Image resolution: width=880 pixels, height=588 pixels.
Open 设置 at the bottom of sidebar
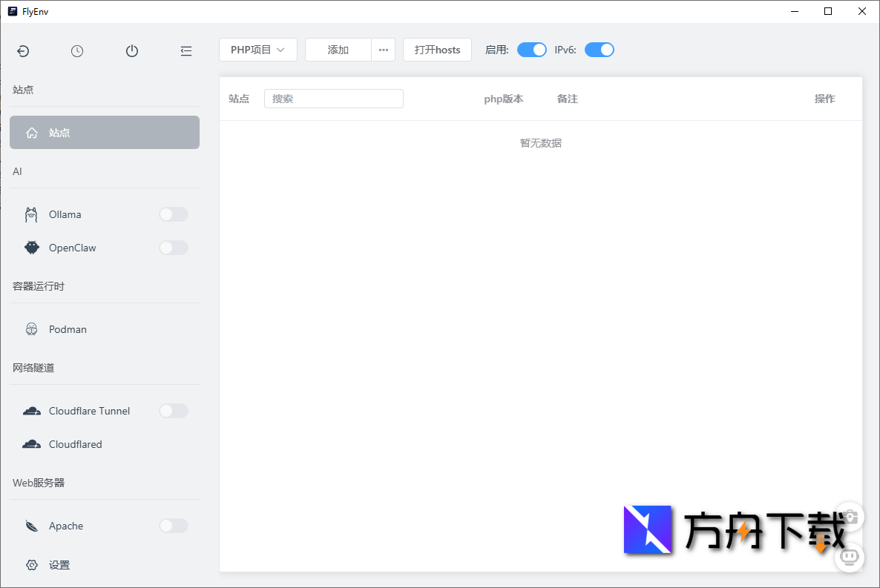(x=59, y=564)
